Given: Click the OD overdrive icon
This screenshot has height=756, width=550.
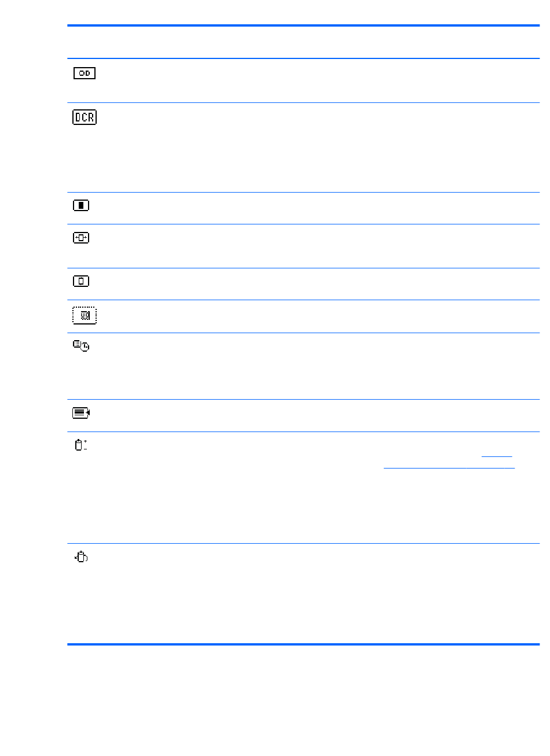Looking at the screenshot, I should click(85, 73).
